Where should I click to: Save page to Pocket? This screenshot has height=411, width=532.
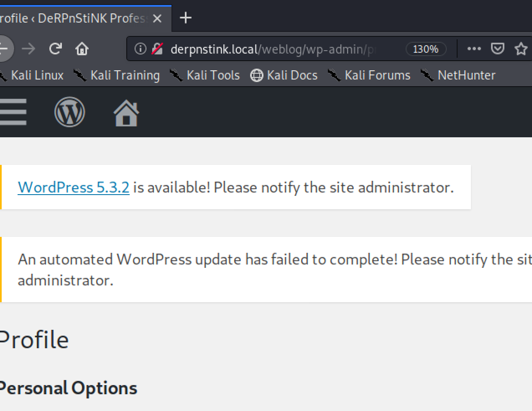click(497, 49)
